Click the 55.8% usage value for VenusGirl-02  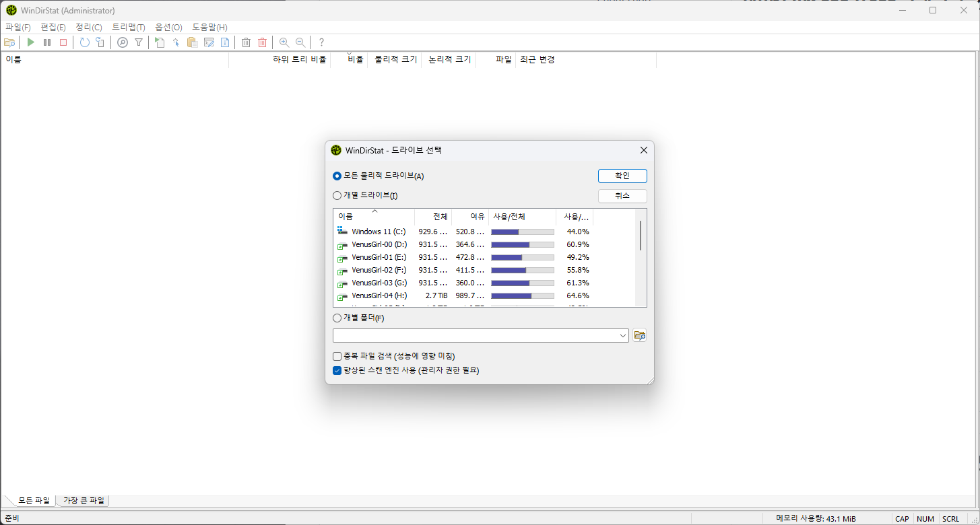coord(578,270)
